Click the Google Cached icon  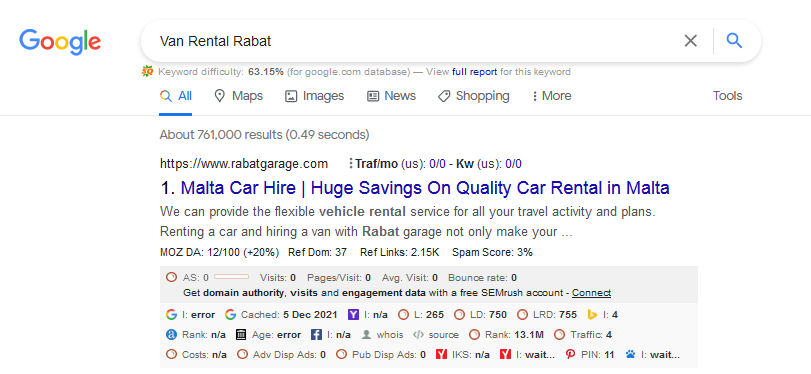[231, 315]
